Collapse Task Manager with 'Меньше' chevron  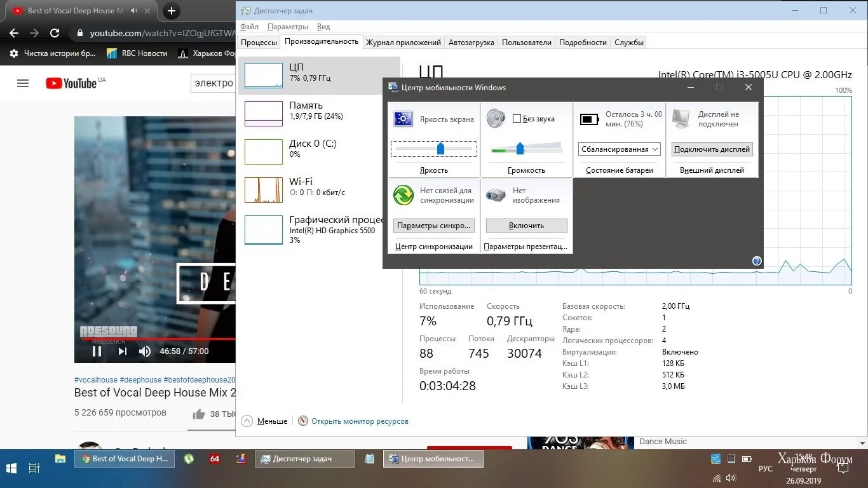click(x=247, y=421)
